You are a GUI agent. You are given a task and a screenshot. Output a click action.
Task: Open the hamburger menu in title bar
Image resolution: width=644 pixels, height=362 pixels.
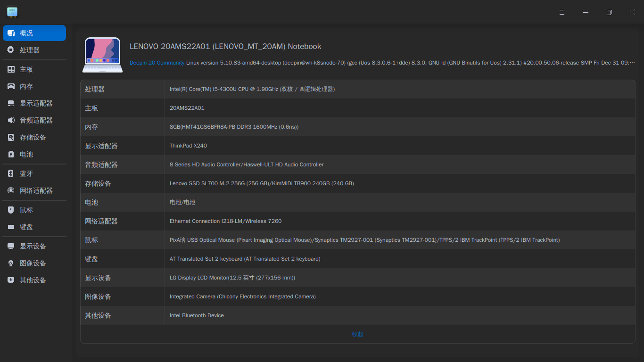(561, 12)
